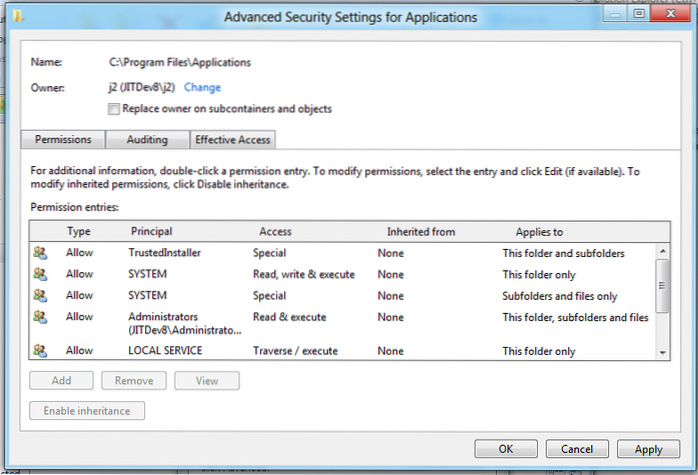Screen dimensions: 698x475
Task: Apply the security settings changes
Action: [648, 449]
